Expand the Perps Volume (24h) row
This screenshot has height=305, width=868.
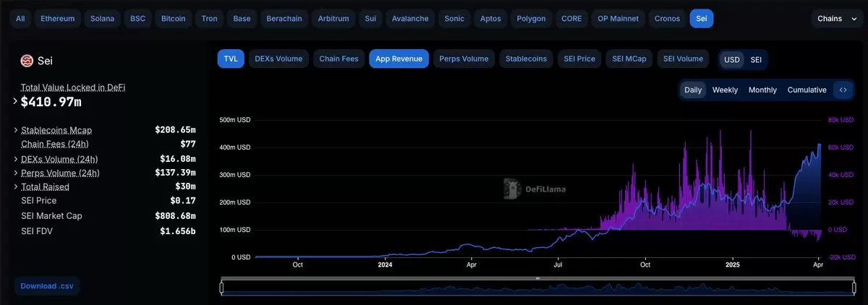(x=16, y=173)
